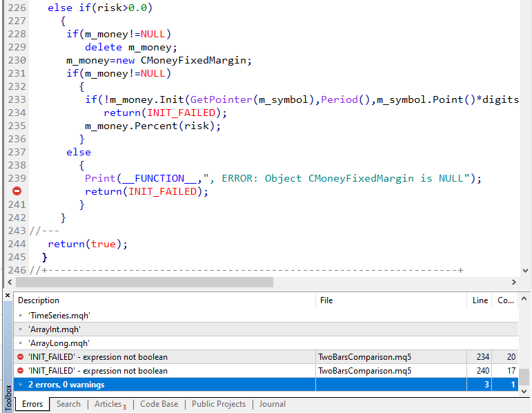Click the error marker icon in the editor gutter
Viewport: 532px width, 413px height.
point(17,191)
